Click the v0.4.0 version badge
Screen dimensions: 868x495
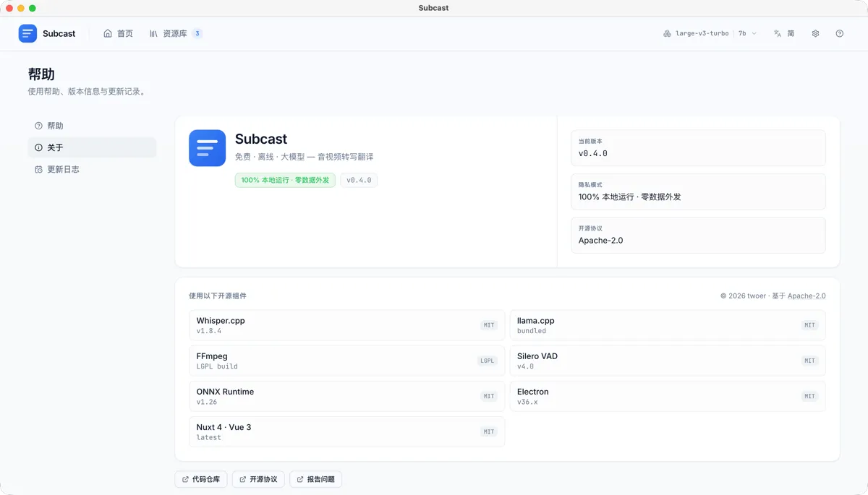pyautogui.click(x=359, y=180)
